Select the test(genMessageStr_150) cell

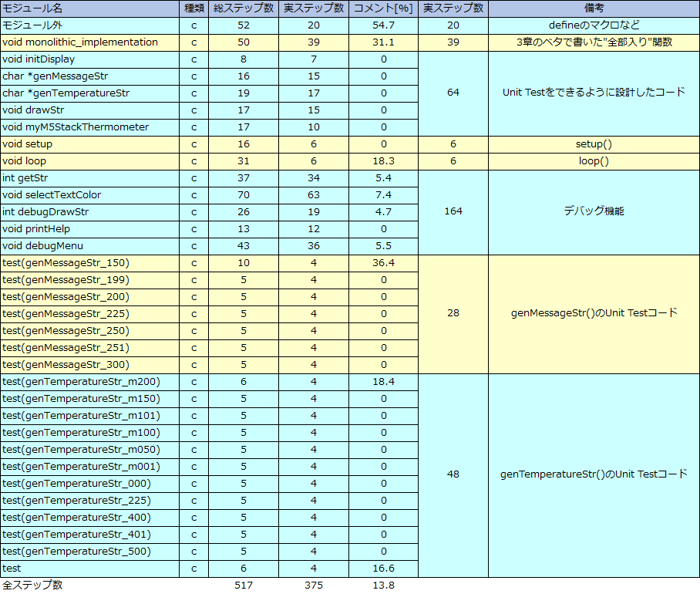tap(89, 263)
